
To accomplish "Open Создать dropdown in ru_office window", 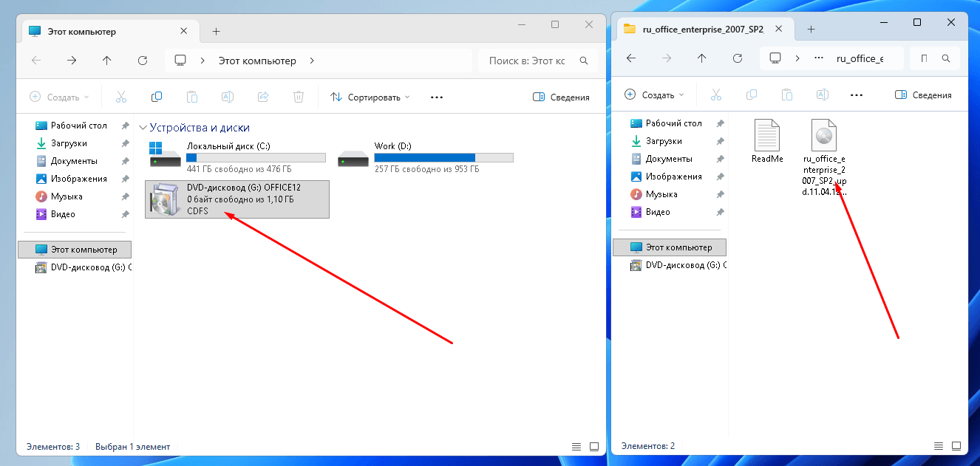I will pos(654,95).
